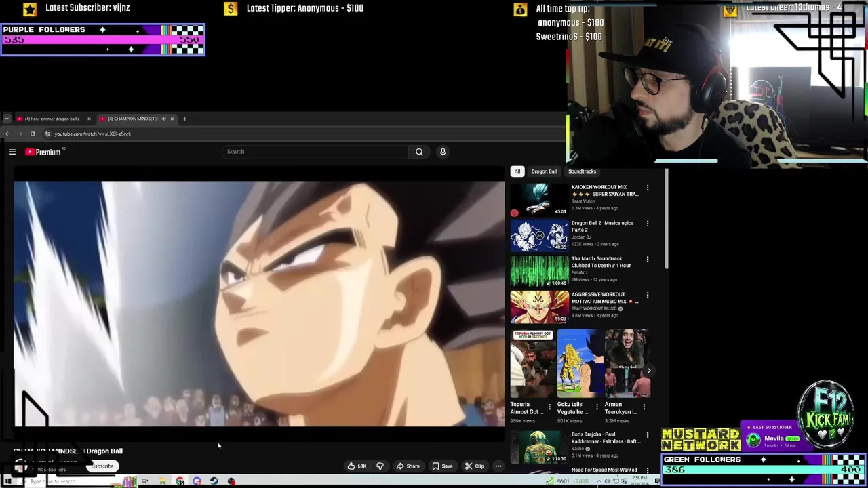868x488 pixels.
Task: Open Steam from taskbar
Action: (214, 481)
